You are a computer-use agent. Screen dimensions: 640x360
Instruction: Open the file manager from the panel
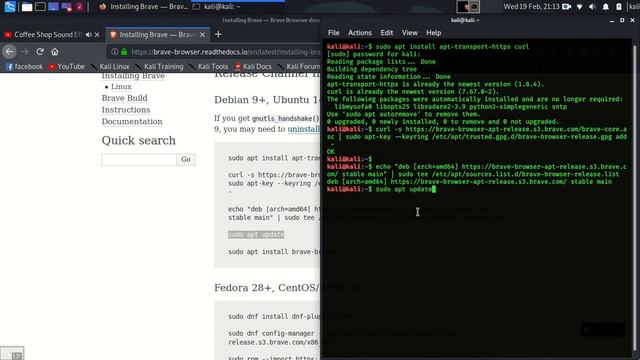click(x=27, y=7)
